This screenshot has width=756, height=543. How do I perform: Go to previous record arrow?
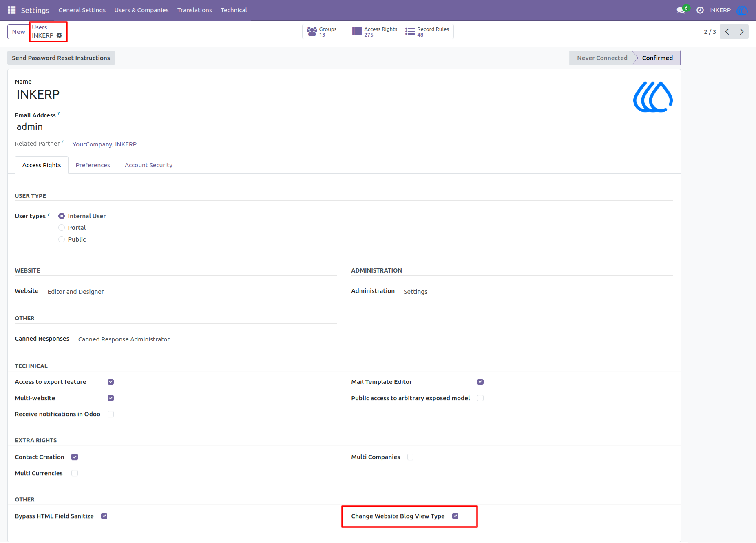(727, 32)
